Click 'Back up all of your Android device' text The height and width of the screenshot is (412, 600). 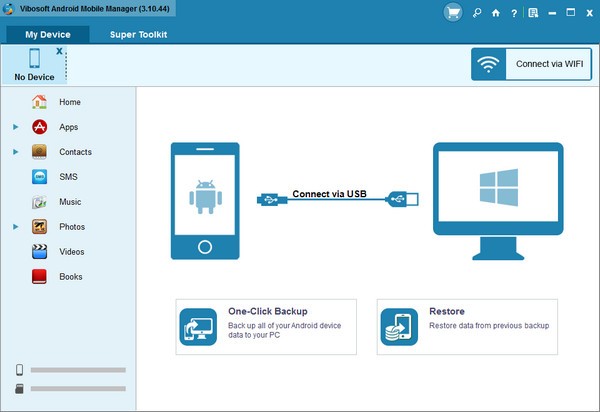point(284,326)
